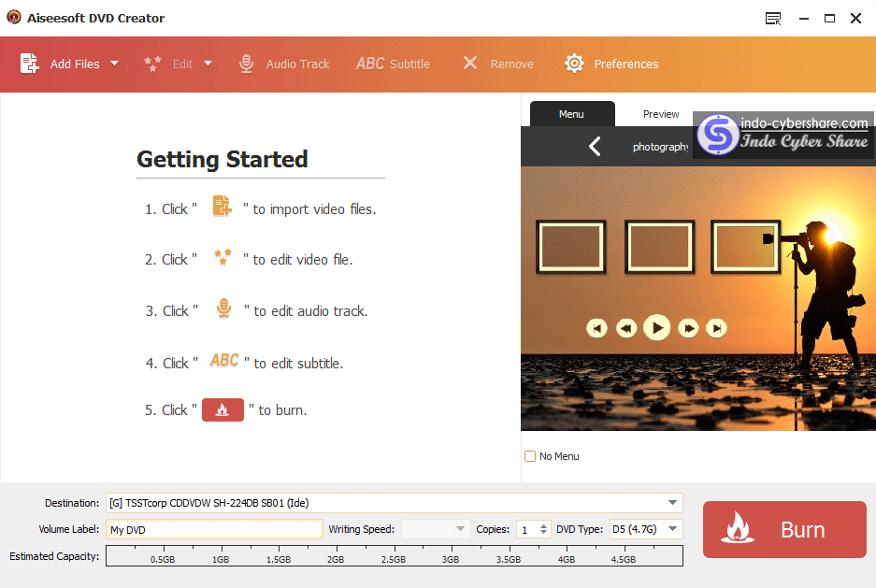Screen dimensions: 876x588
Task: Open Preferences via the gear icon
Action: click(x=574, y=64)
